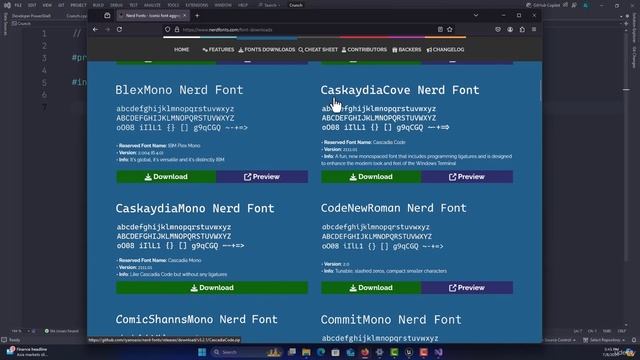The height and width of the screenshot is (360, 640).
Task: Open the Firefox account icon
Action: tap(510, 29)
